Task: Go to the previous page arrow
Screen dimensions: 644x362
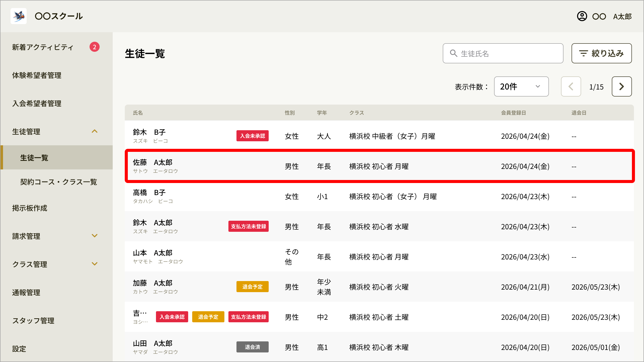Action: pyautogui.click(x=571, y=86)
